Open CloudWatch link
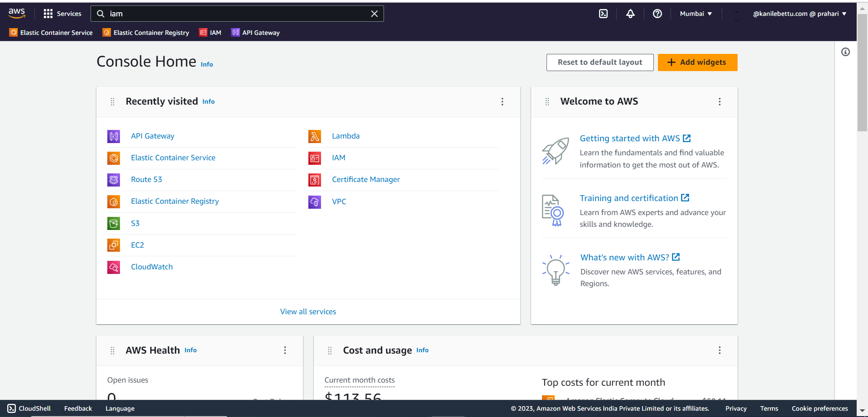868x417 pixels. (x=152, y=267)
